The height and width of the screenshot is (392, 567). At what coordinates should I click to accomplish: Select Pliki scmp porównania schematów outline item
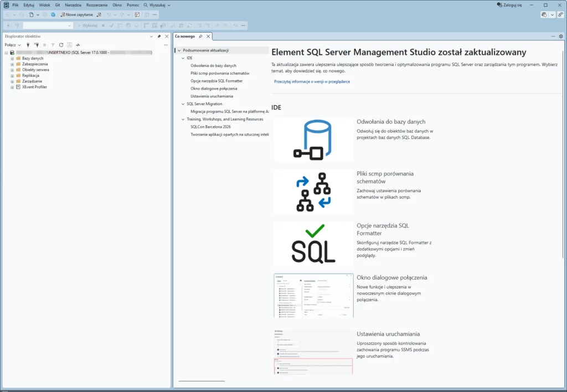[220, 74]
